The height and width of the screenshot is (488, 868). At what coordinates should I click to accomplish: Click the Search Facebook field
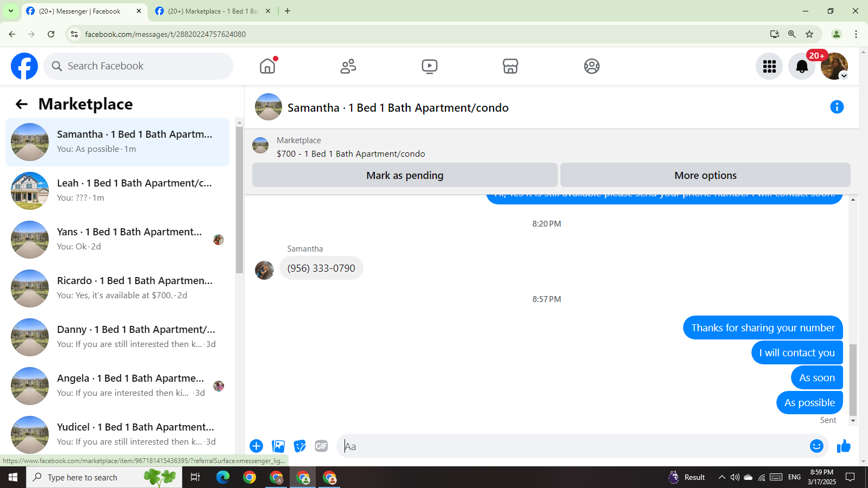[138, 66]
